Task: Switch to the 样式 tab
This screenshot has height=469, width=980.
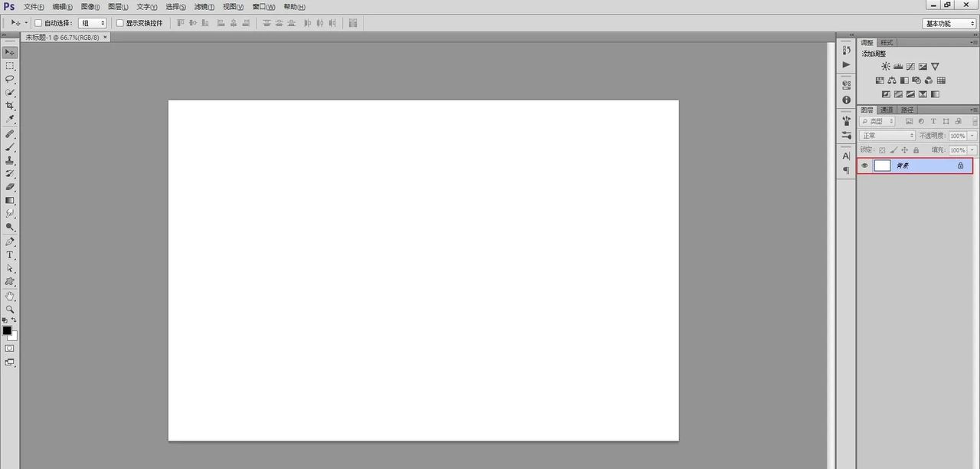Action: [887, 43]
